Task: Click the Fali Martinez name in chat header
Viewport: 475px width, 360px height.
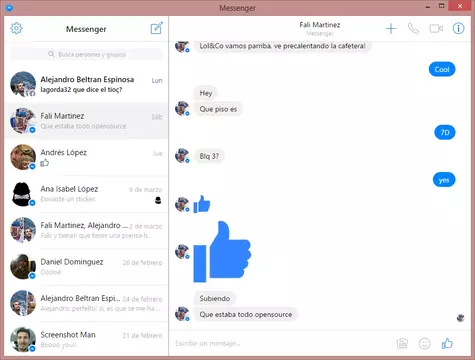Action: point(320,25)
